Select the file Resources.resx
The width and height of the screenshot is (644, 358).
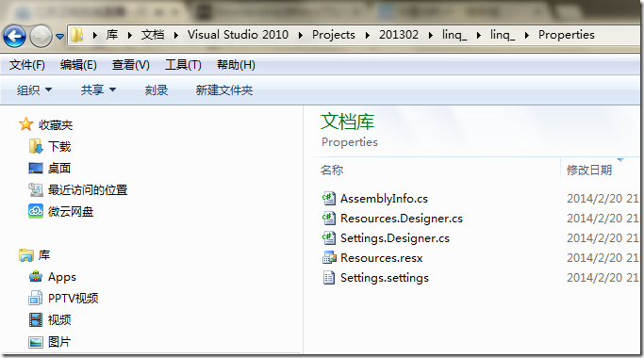(382, 258)
